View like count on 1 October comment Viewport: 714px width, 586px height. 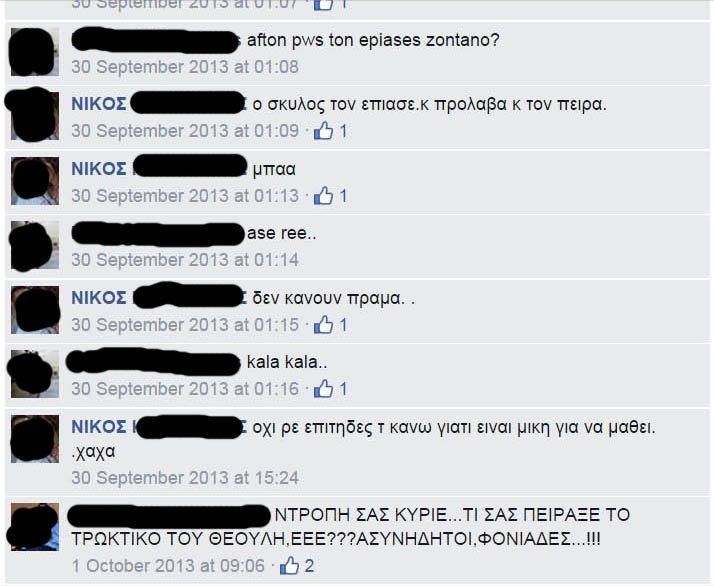pyautogui.click(x=309, y=566)
